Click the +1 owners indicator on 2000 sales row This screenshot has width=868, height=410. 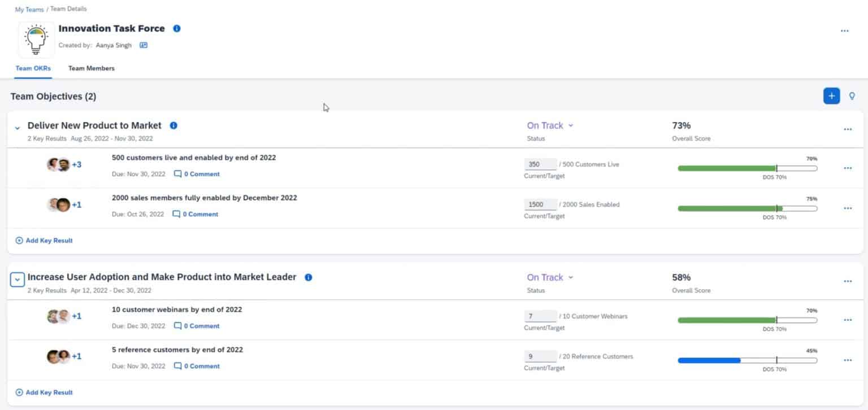(76, 204)
